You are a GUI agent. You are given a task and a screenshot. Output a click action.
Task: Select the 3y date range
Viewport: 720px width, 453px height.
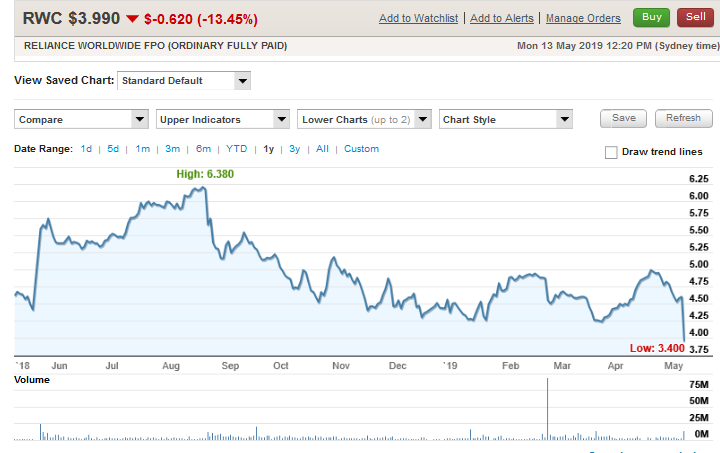pos(294,149)
